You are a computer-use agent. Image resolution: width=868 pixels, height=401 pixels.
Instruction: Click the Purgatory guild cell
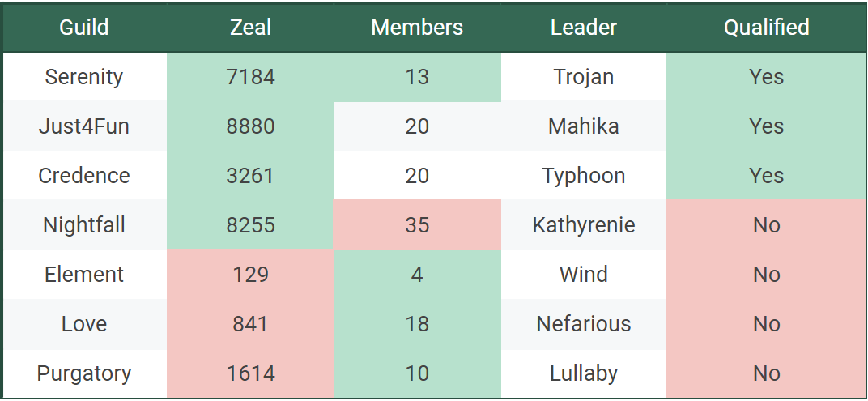84,373
